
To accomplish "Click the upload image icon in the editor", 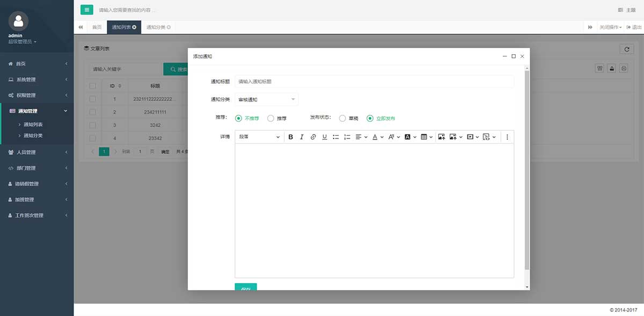I will tap(441, 137).
